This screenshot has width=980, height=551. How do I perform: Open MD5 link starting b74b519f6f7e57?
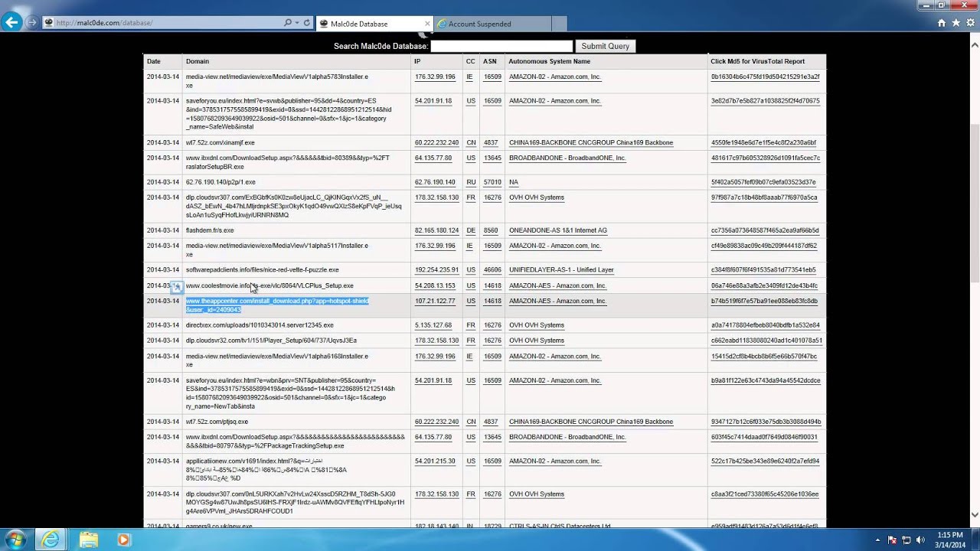764,301
